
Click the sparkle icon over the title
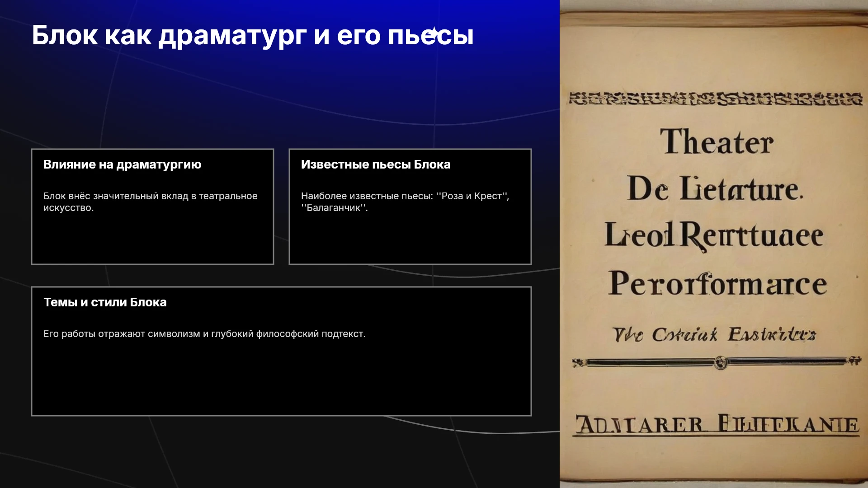pyautogui.click(x=434, y=34)
